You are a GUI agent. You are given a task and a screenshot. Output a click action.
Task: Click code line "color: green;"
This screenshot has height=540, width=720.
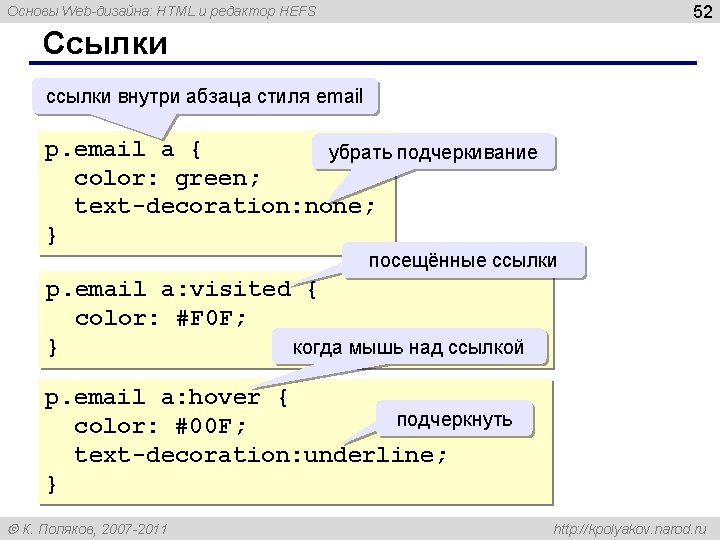pos(167,178)
